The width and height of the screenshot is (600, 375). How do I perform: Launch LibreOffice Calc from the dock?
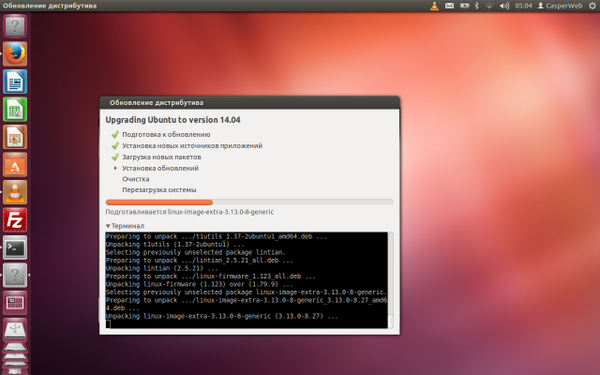[15, 109]
